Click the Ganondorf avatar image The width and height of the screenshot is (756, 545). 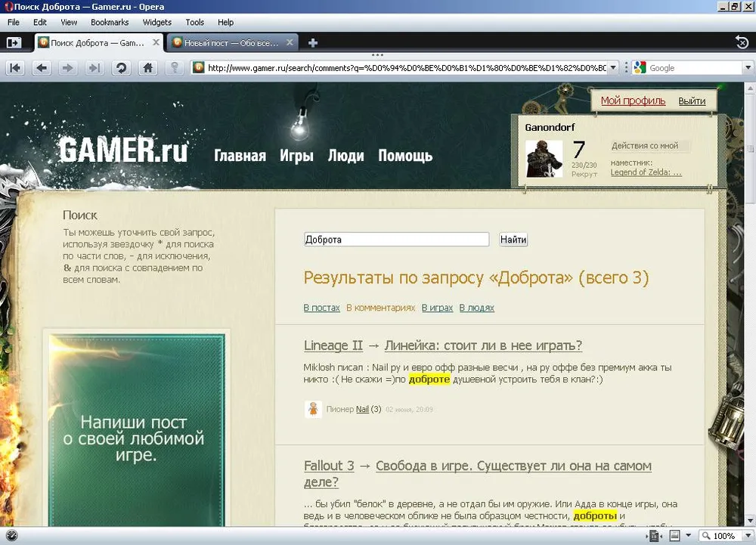pyautogui.click(x=544, y=159)
